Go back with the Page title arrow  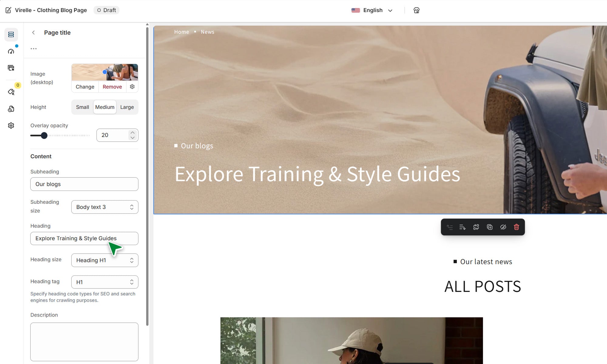click(x=33, y=32)
